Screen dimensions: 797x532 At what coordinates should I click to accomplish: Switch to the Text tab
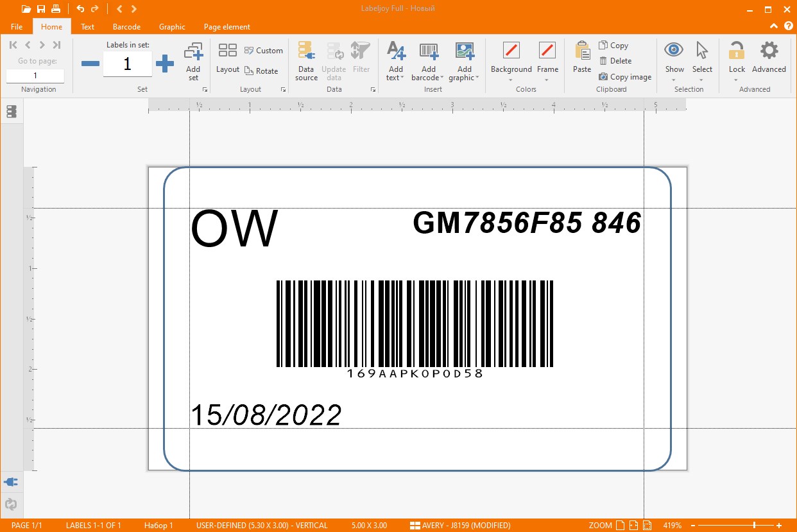(88, 27)
